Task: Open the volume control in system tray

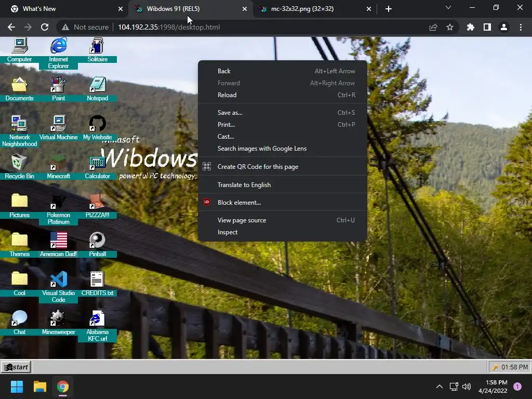Action: 467,387
